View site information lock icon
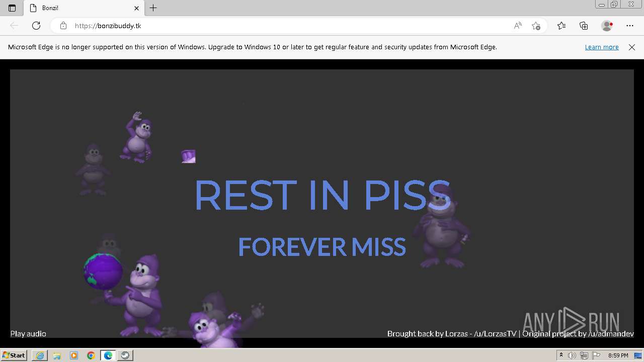644x362 pixels. click(63, 26)
